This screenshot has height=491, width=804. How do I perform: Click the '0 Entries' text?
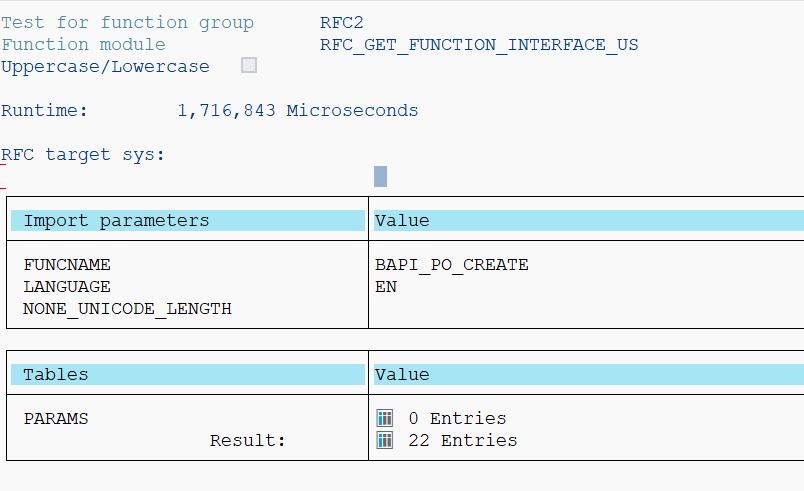[x=457, y=419]
